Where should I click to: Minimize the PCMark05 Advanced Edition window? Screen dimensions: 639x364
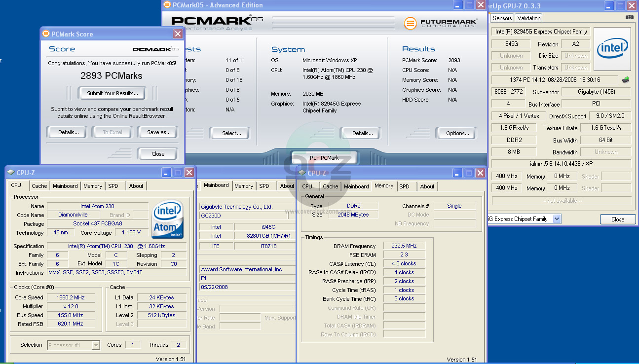point(457,5)
